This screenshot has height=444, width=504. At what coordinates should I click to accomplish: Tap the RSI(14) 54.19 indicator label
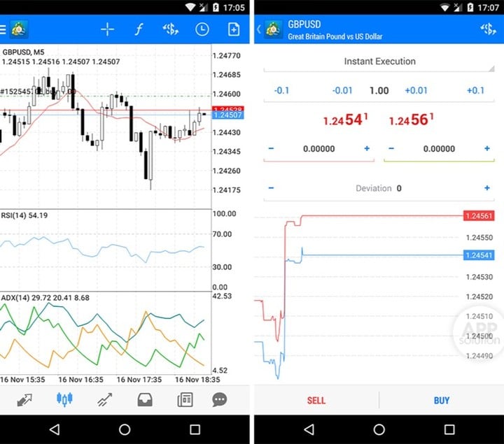24,215
